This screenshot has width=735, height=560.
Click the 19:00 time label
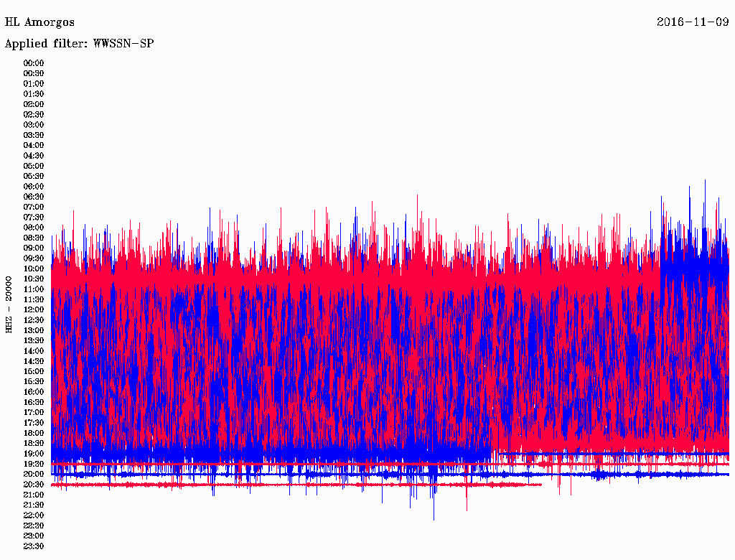(x=34, y=454)
